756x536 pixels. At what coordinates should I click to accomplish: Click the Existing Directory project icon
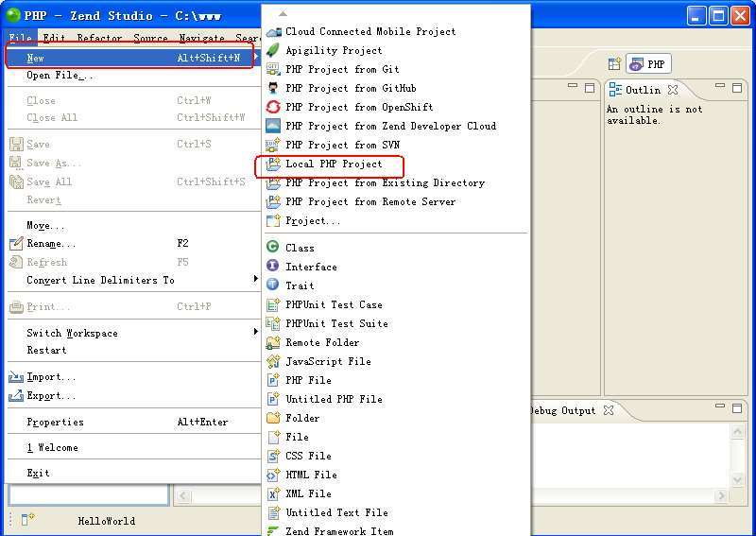coord(273,182)
